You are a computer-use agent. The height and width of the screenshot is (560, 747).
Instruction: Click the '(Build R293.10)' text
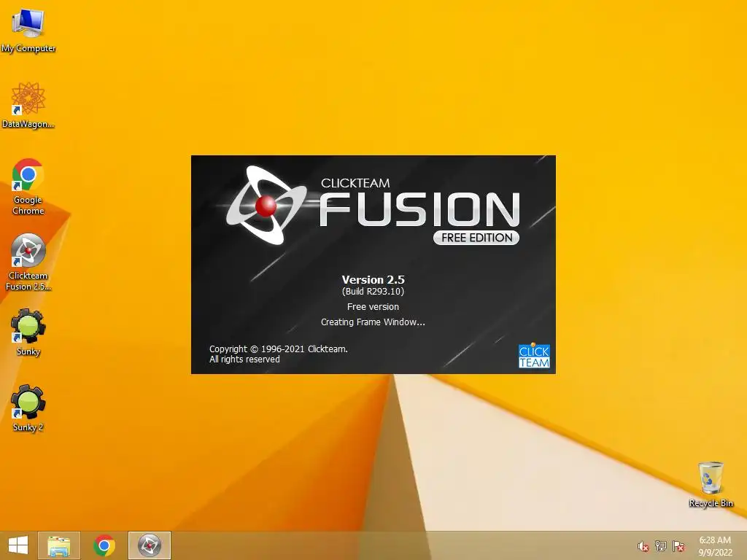click(x=373, y=292)
